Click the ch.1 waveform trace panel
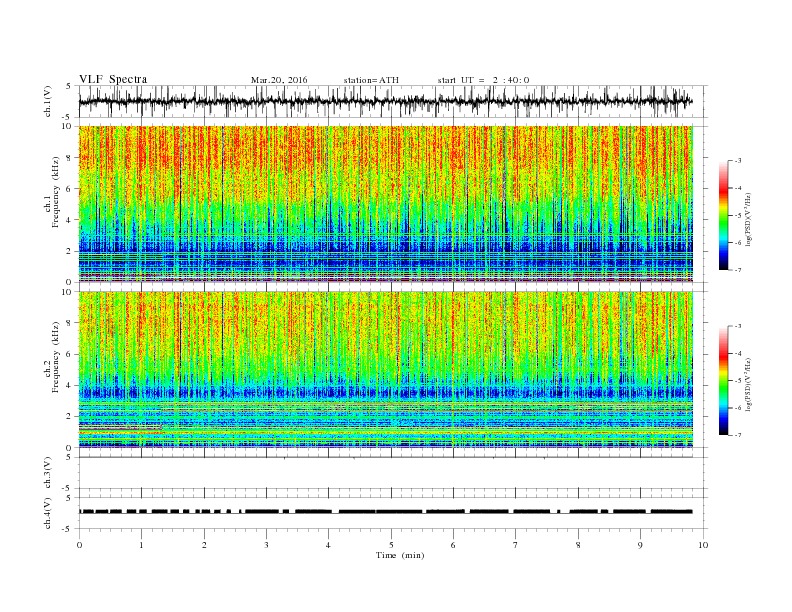This screenshot has height=612, width=792. [x=393, y=101]
